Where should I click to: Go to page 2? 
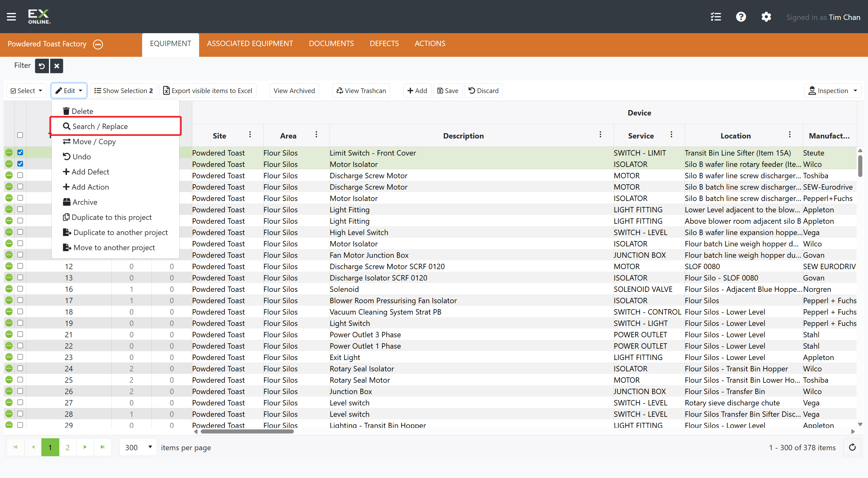click(68, 447)
